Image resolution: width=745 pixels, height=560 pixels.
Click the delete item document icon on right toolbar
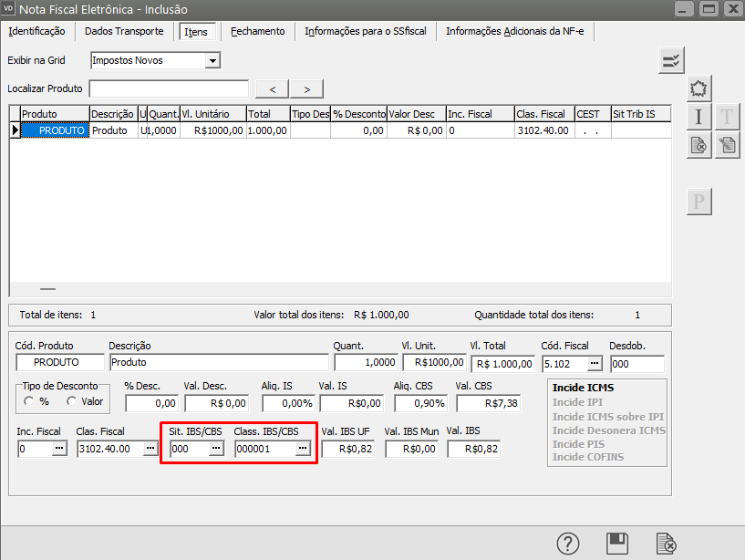pyautogui.click(x=698, y=145)
